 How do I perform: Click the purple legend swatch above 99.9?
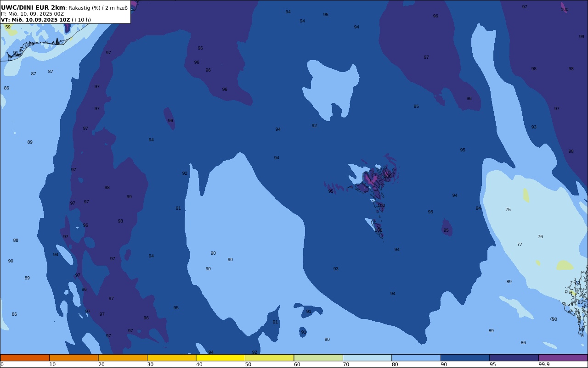click(x=563, y=357)
